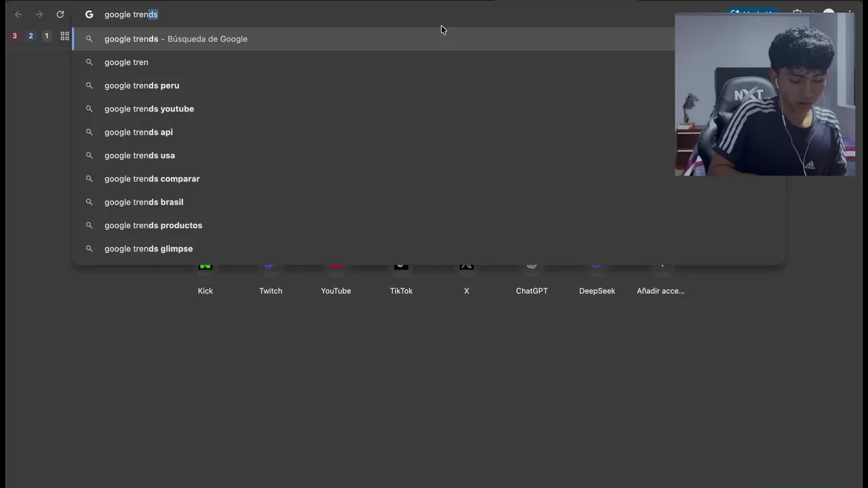Reload the page with the refresh icon

click(x=60, y=14)
